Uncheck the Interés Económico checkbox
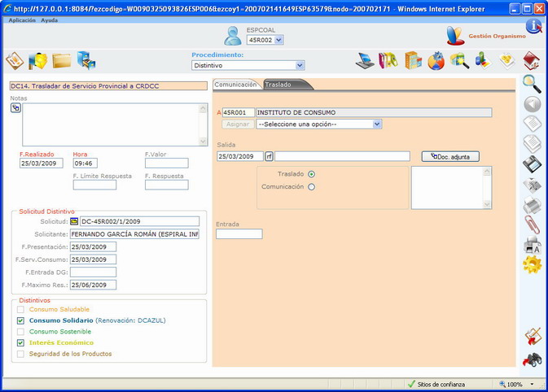This screenshot has width=548, height=392. pos(20,342)
